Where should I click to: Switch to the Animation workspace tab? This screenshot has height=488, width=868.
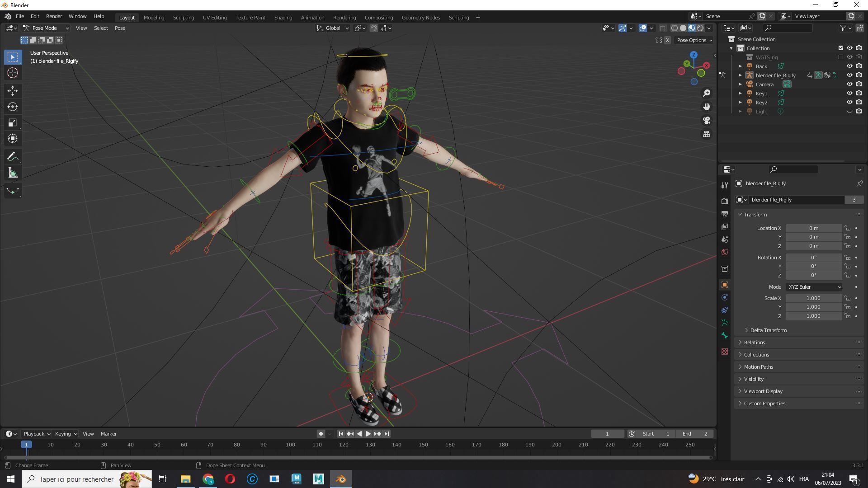coord(312,18)
